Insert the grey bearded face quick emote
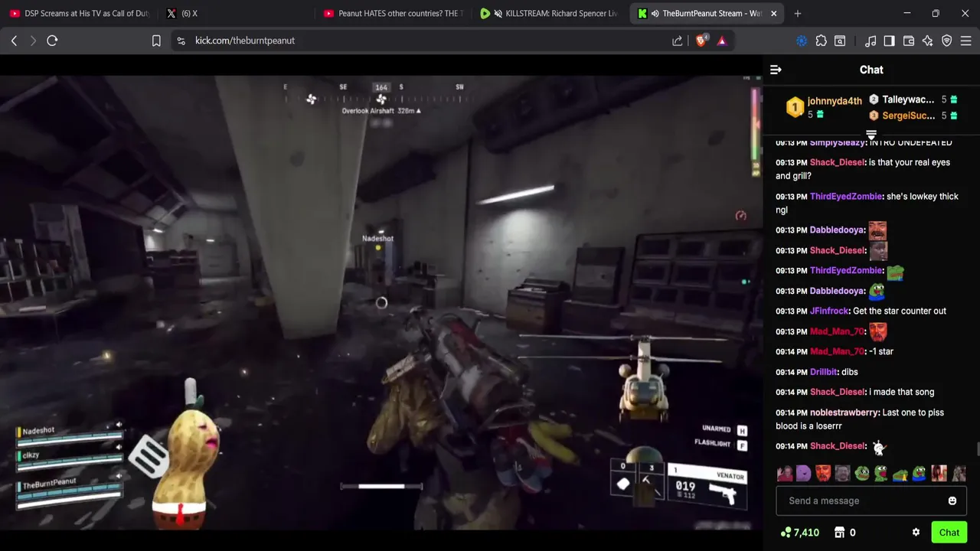 click(842, 474)
